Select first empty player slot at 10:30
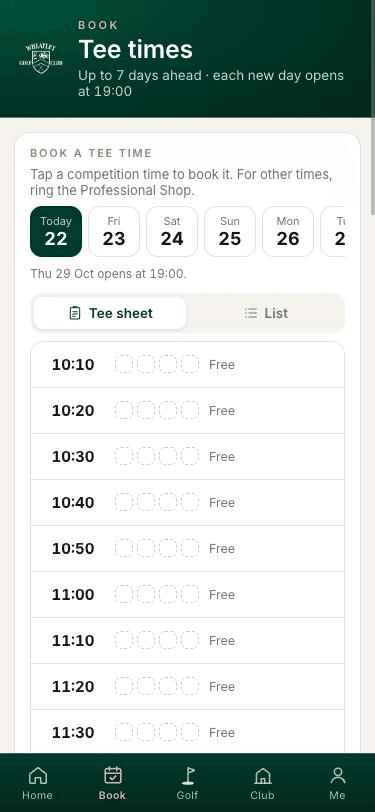 (x=124, y=456)
